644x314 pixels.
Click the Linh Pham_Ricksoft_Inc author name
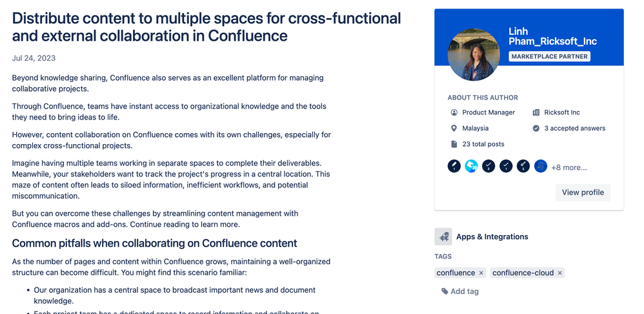[552, 37]
